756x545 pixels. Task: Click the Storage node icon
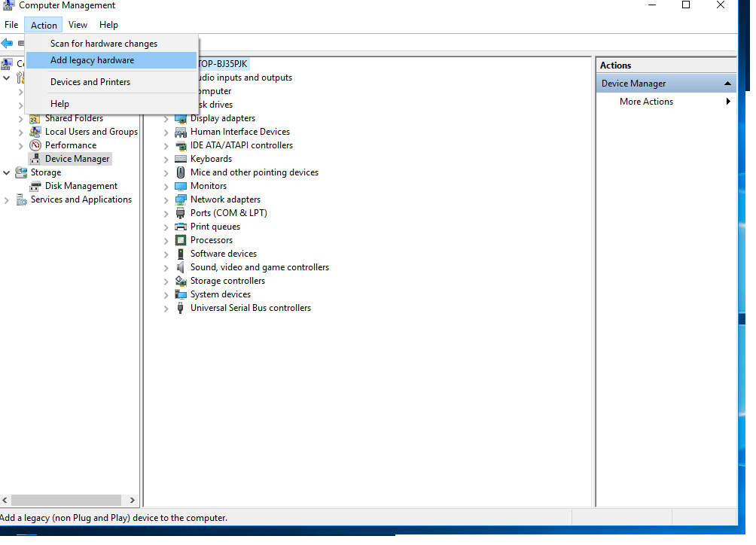tap(21, 172)
